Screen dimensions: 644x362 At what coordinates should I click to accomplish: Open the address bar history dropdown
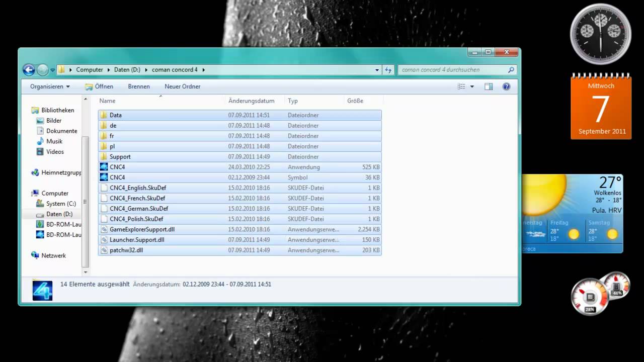tap(377, 70)
